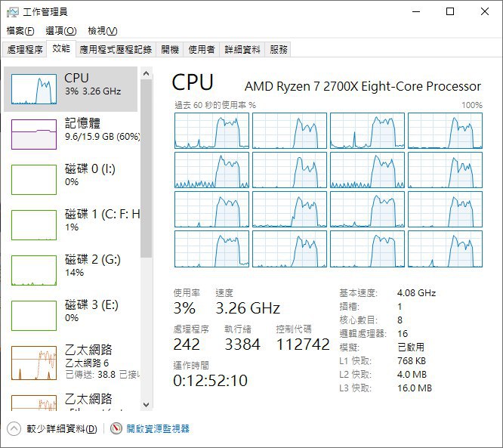This screenshot has height=448, width=503.
Task: Open the 選項(O) menu
Action: pyautogui.click(x=61, y=31)
